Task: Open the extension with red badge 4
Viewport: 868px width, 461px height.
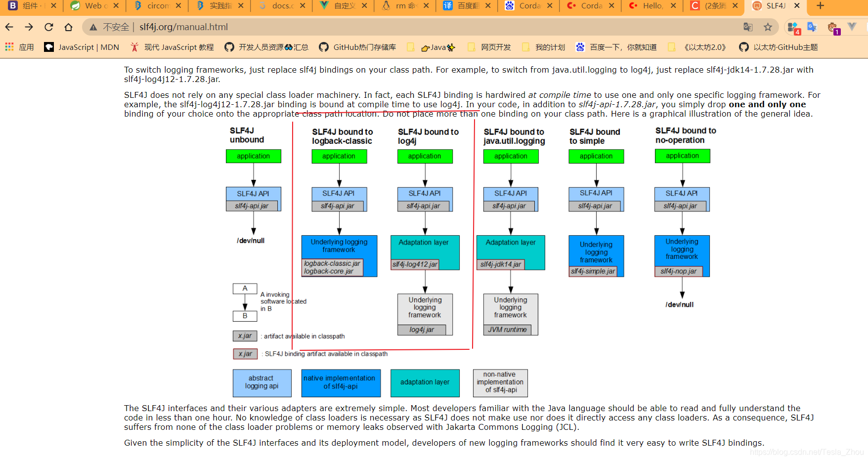Action: [x=793, y=28]
